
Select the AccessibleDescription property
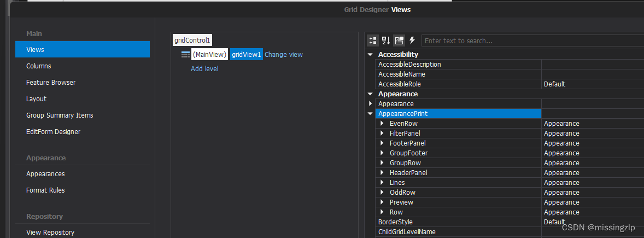458,64
